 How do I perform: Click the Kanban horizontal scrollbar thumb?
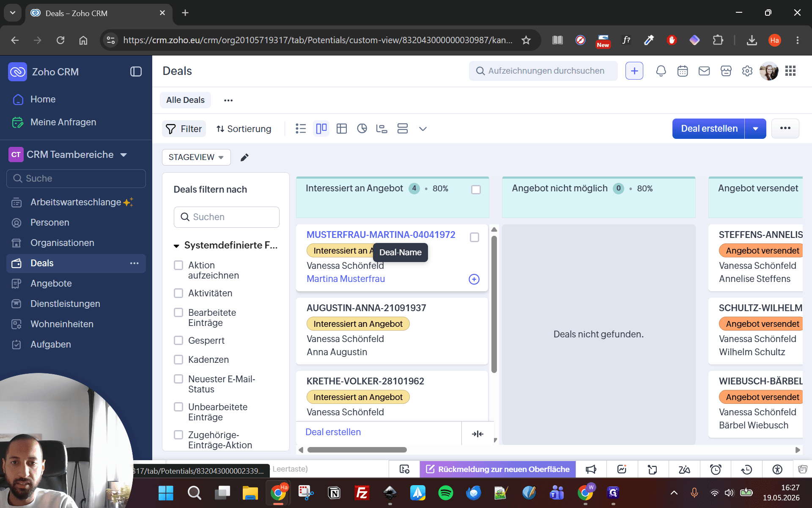pos(357,450)
